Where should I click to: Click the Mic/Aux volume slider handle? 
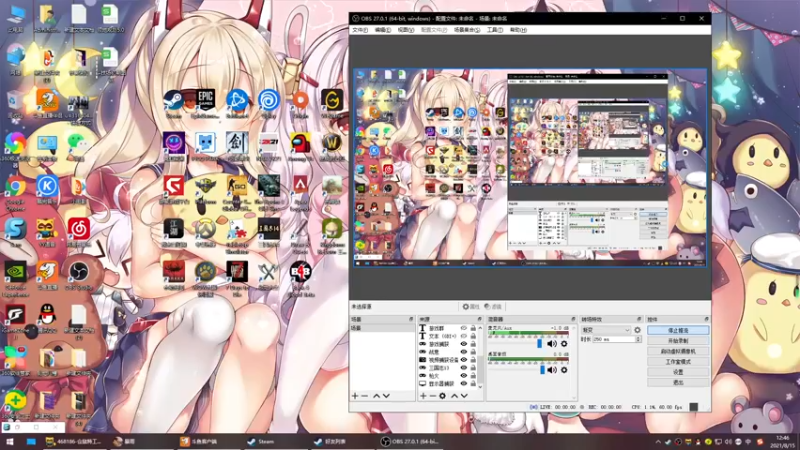(539, 344)
